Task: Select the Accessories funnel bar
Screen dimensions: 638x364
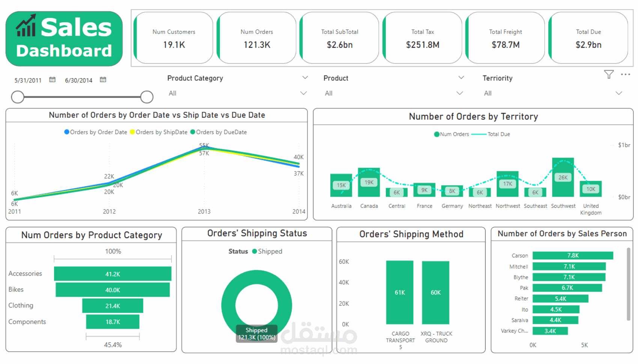Action: click(x=113, y=274)
